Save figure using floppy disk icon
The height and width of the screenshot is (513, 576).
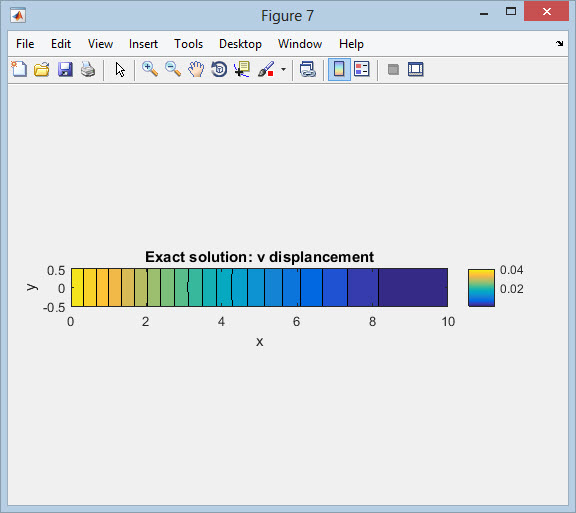tap(65, 69)
